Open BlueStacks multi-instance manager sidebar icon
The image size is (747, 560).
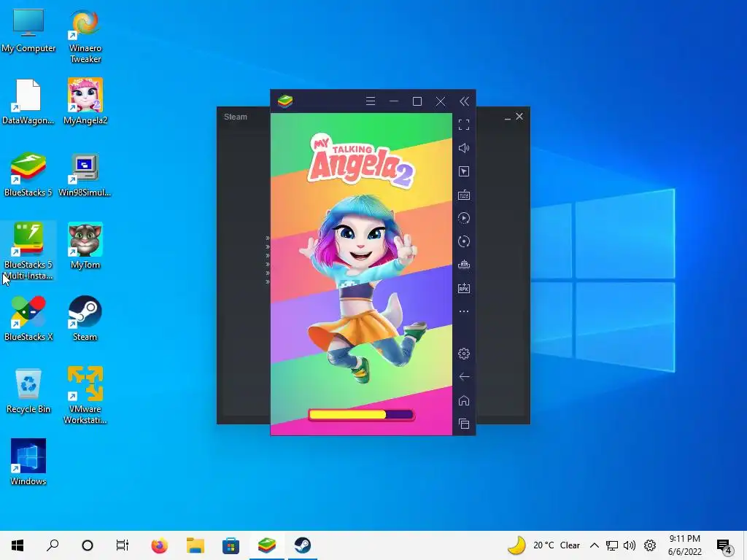[x=464, y=265]
